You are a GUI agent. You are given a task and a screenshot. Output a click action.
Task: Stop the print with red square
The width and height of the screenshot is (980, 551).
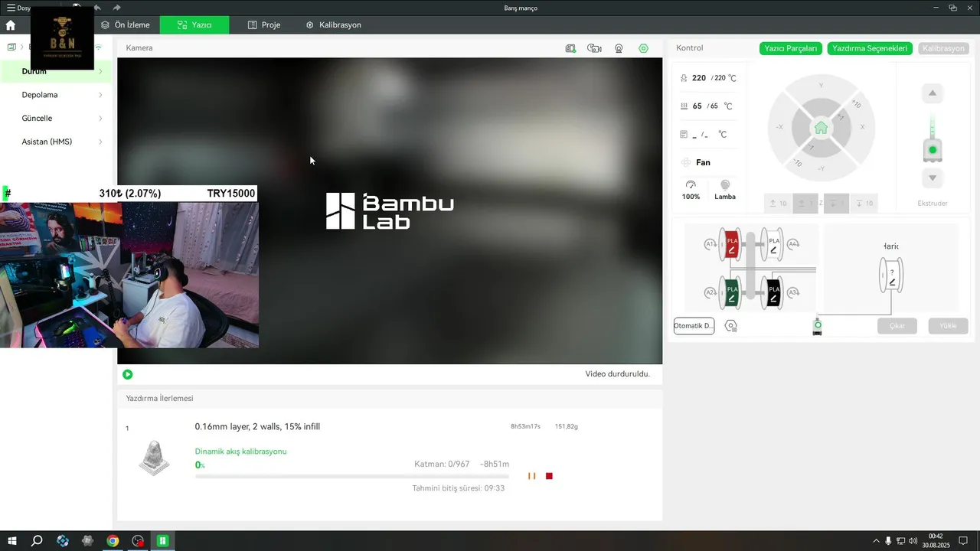549,476
